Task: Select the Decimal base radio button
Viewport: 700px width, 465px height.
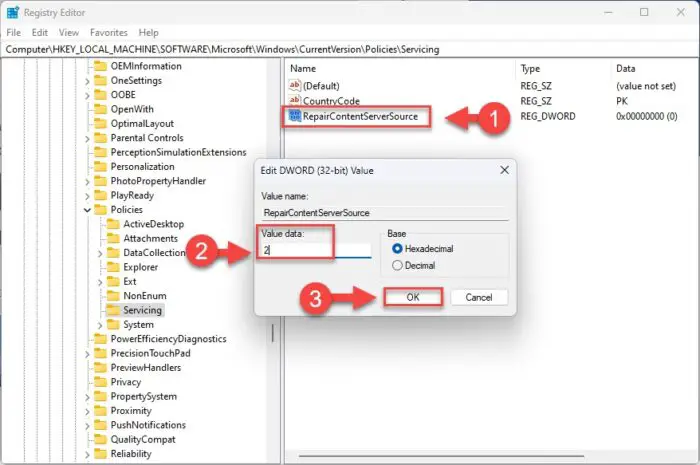Action: pyautogui.click(x=397, y=266)
